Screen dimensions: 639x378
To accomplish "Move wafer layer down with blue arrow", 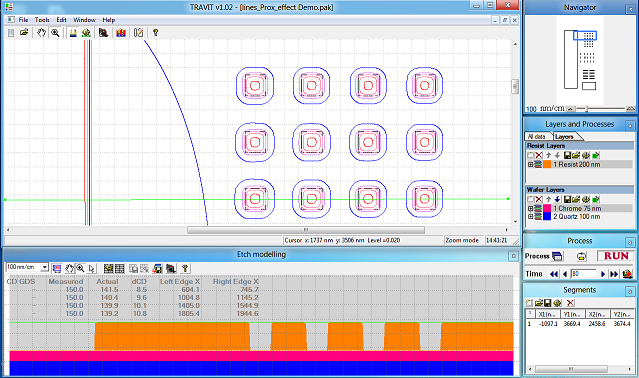I will click(557, 199).
